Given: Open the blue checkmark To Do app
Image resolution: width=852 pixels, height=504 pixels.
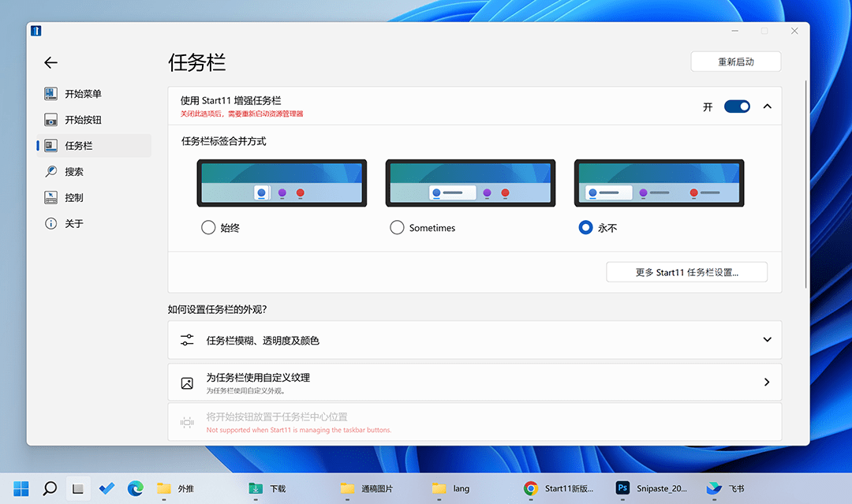Looking at the screenshot, I should pyautogui.click(x=107, y=489).
